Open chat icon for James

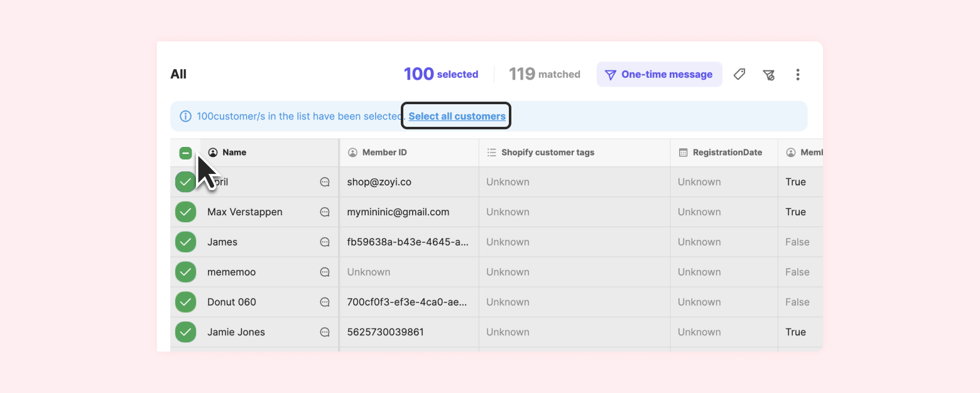[x=325, y=242]
